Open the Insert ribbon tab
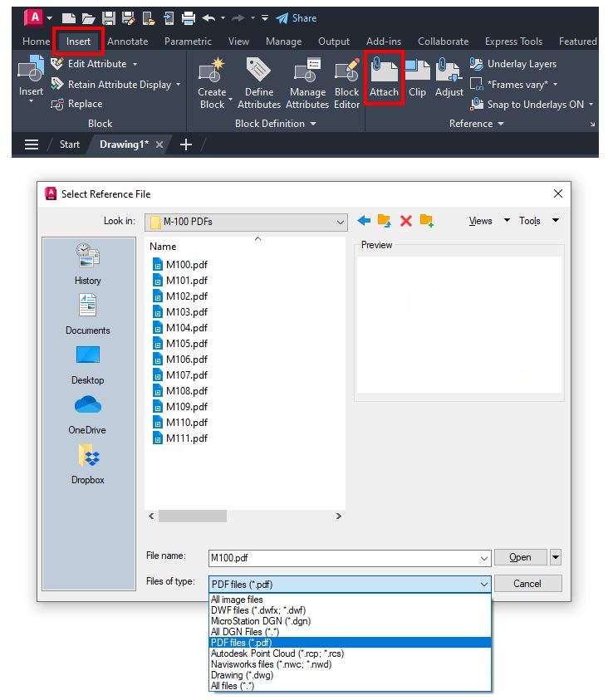The image size is (608, 700). tap(78, 42)
